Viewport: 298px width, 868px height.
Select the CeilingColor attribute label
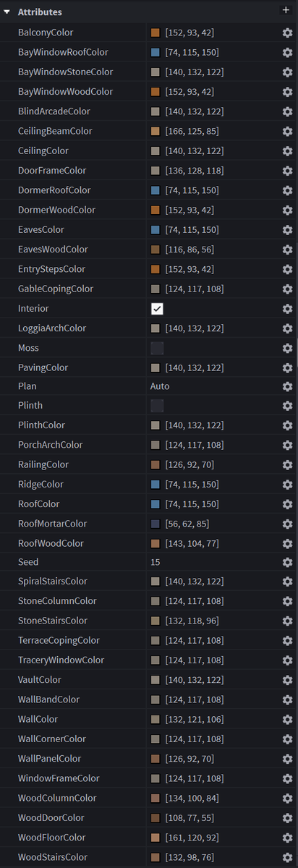pos(43,151)
